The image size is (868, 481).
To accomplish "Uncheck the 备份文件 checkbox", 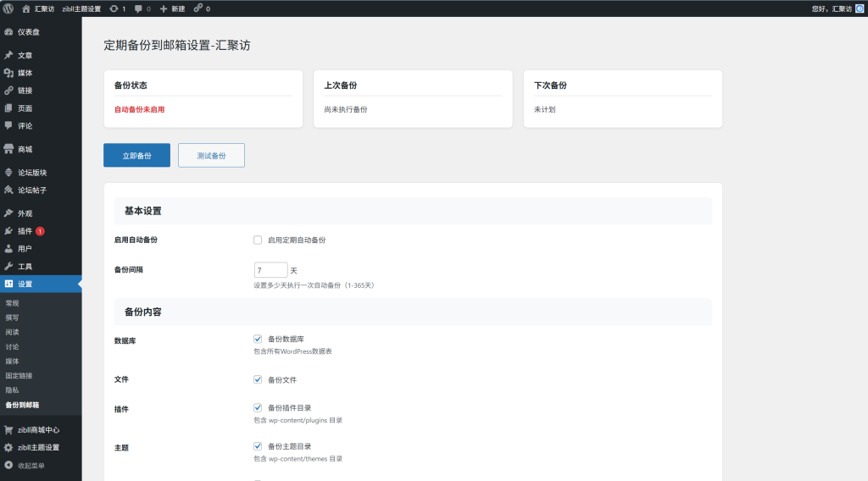I will 258,380.
